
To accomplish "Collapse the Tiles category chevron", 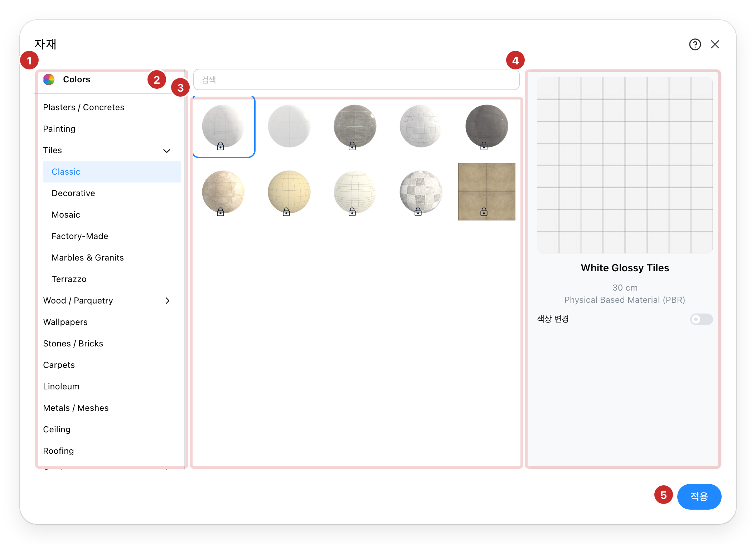I will [167, 151].
